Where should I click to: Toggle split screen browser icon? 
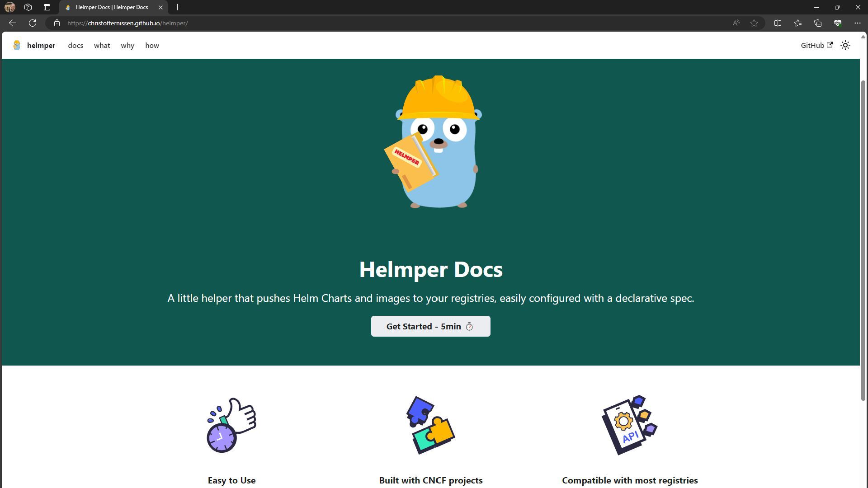pos(778,23)
